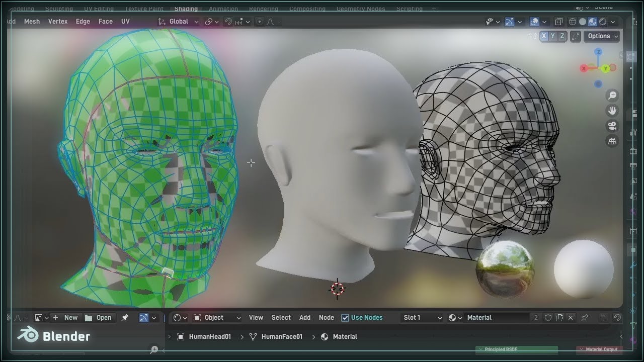Toggle Z axis mirror button

(x=562, y=36)
